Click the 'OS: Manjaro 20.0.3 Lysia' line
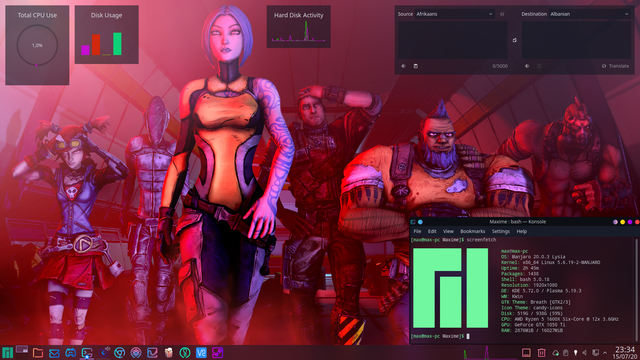This screenshot has height=360, width=640. 533,257
